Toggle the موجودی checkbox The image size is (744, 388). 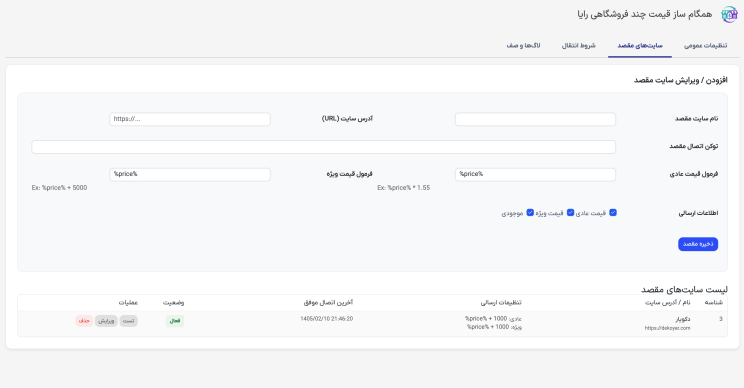(x=530, y=212)
